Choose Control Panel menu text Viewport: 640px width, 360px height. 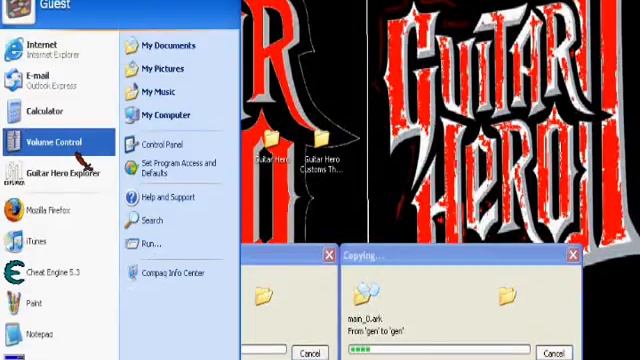click(x=162, y=144)
